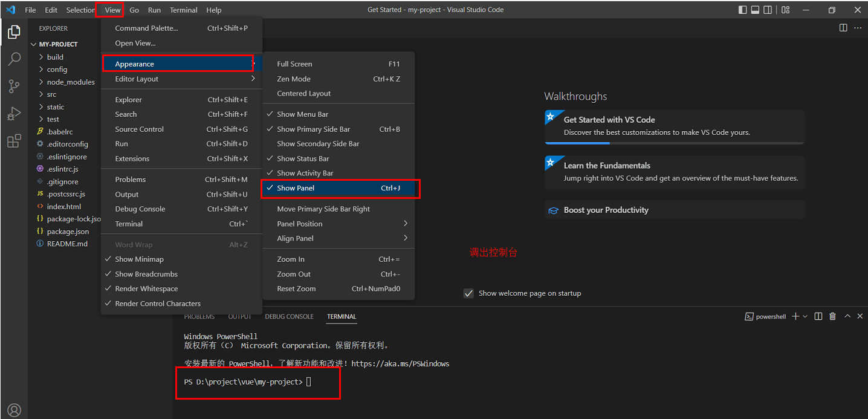Image resolution: width=868 pixels, height=419 pixels.
Task: Switch to the PROBLEMS panel tab
Action: [199, 316]
